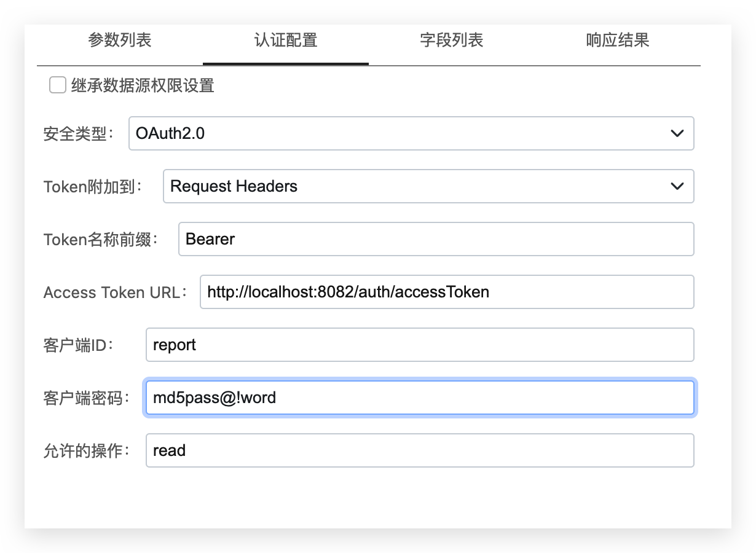Expand the Token附加到 Request Headers dropdown
756x553 pixels.
click(428, 186)
